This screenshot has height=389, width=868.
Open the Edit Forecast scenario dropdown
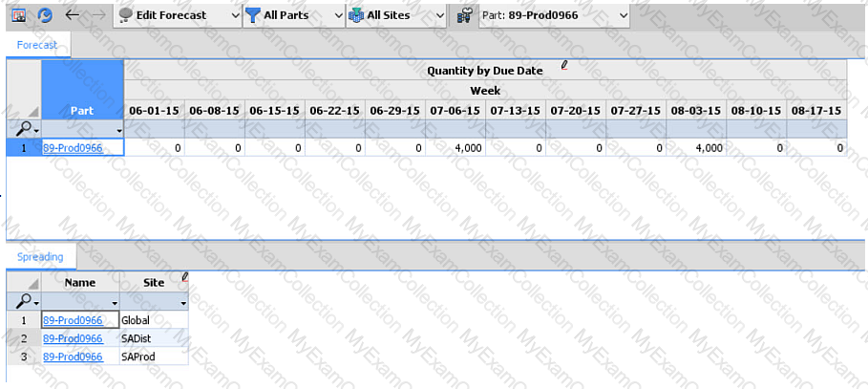tap(237, 16)
